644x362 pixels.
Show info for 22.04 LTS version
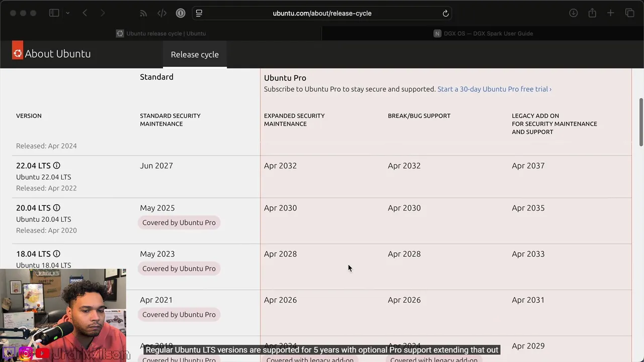pos(57,165)
